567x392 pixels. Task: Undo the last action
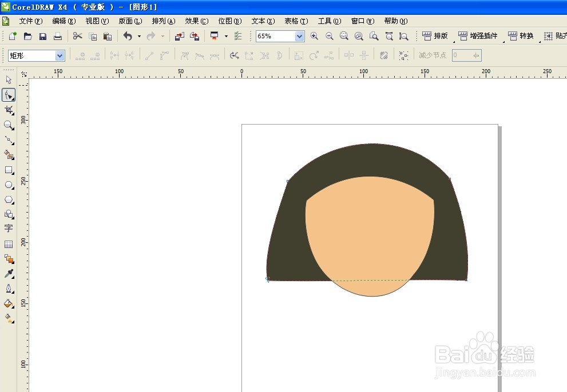[x=128, y=36]
